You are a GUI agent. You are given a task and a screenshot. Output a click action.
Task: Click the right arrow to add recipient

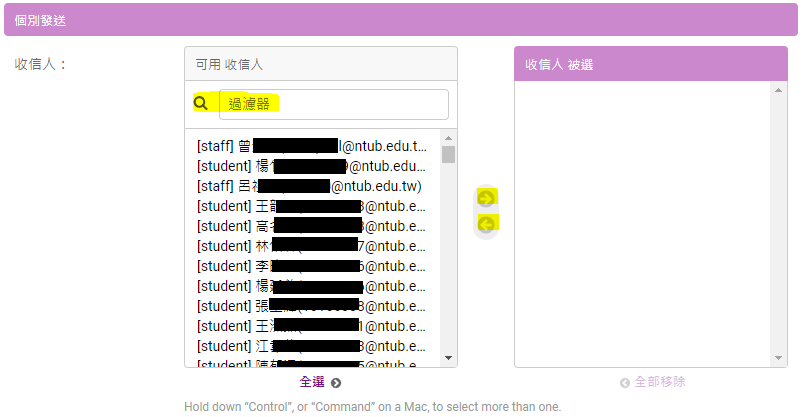coord(486,198)
